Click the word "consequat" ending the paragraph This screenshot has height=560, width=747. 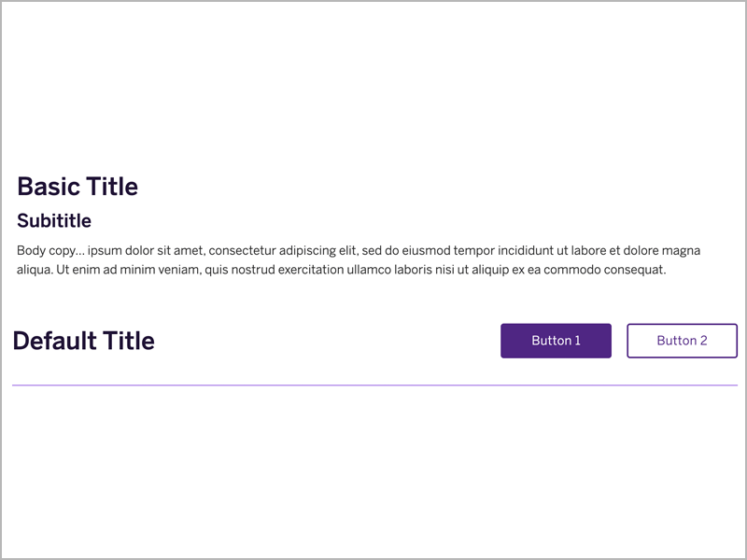(635, 270)
